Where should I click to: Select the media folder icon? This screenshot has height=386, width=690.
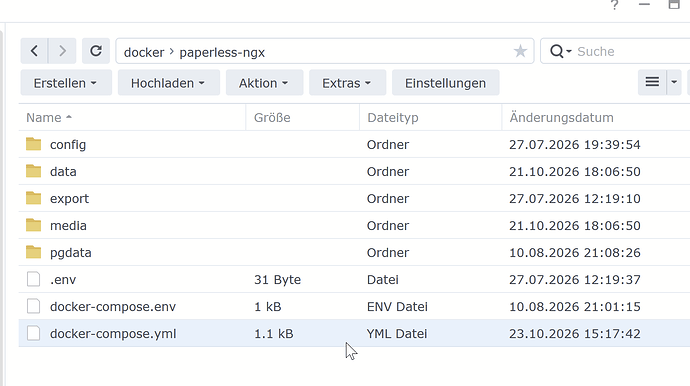[x=33, y=225]
